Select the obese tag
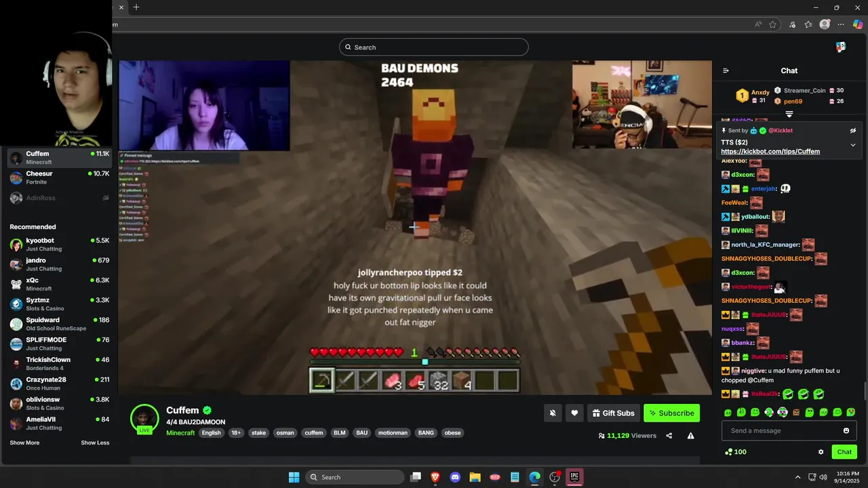Screen dimensions: 868x488 coord(452,432)
